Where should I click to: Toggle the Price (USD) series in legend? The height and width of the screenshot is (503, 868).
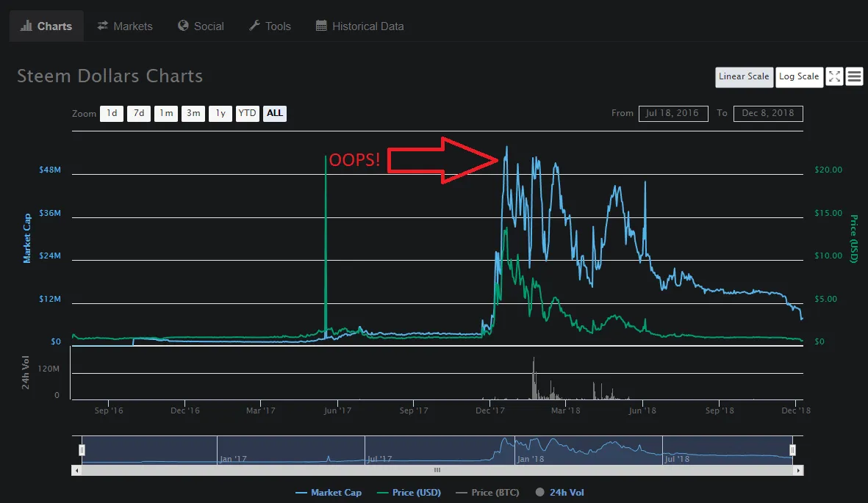coord(409,493)
